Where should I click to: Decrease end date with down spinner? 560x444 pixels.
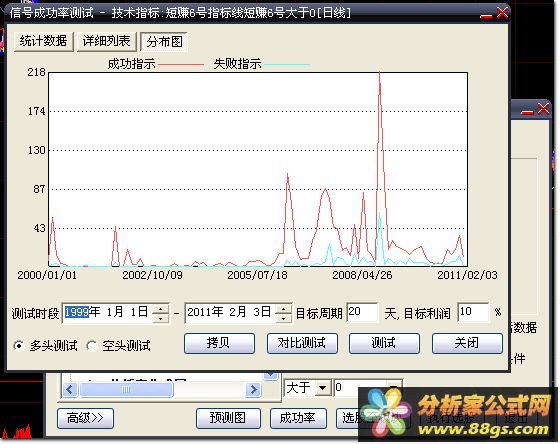point(283,318)
